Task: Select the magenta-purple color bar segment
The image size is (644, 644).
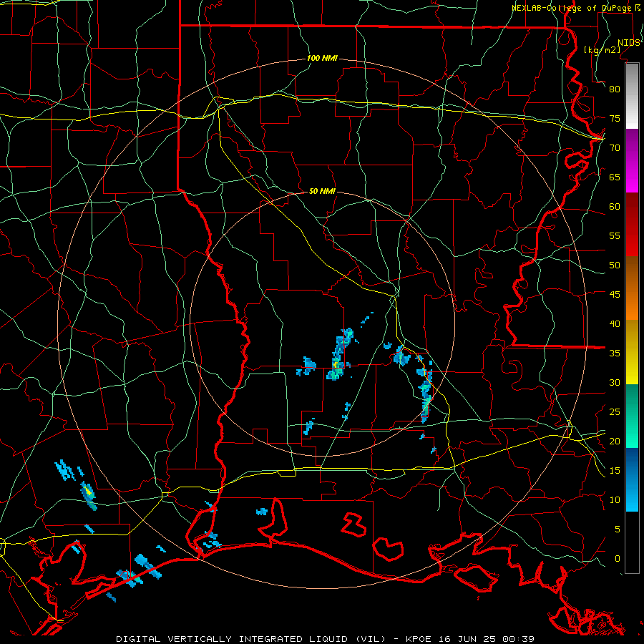Action: (x=632, y=161)
